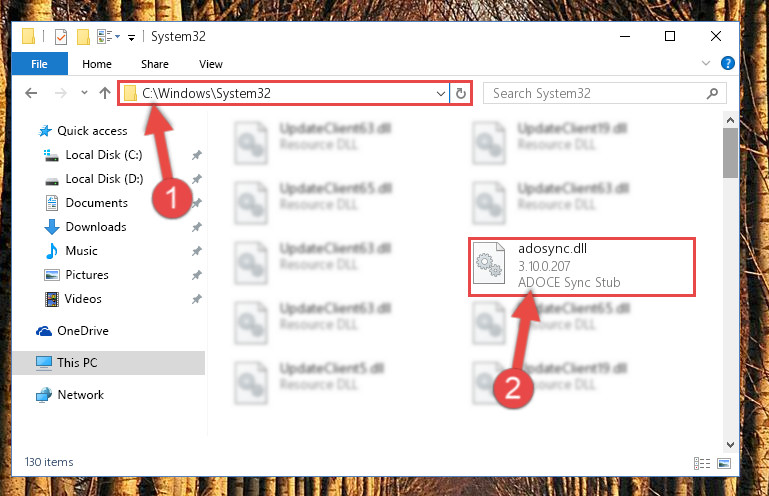The image size is (769, 496).
Task: Toggle the pin next to Downloads
Action: point(197,227)
